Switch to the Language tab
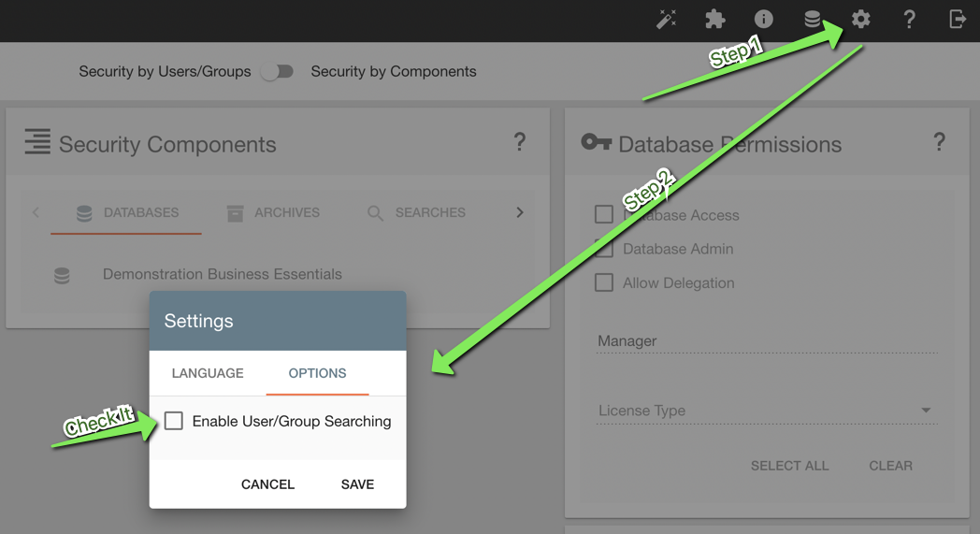Viewport: 980px width, 534px height. click(x=208, y=373)
